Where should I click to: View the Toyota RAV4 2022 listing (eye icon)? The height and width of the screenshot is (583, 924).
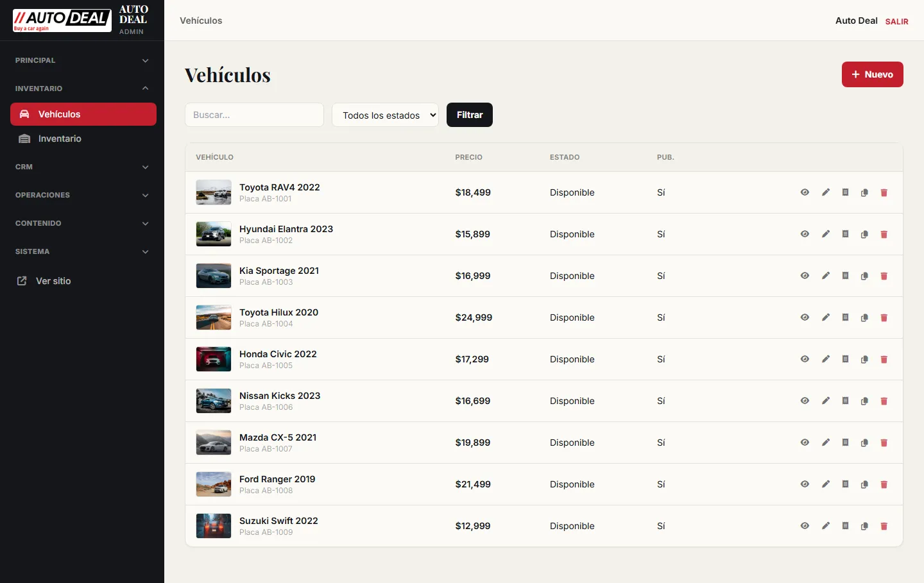[x=805, y=192]
